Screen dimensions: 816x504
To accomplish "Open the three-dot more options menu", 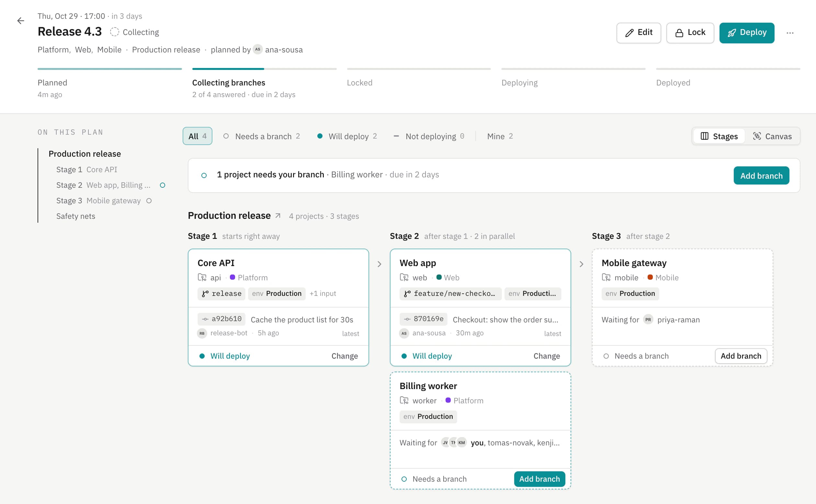I will click(x=790, y=33).
